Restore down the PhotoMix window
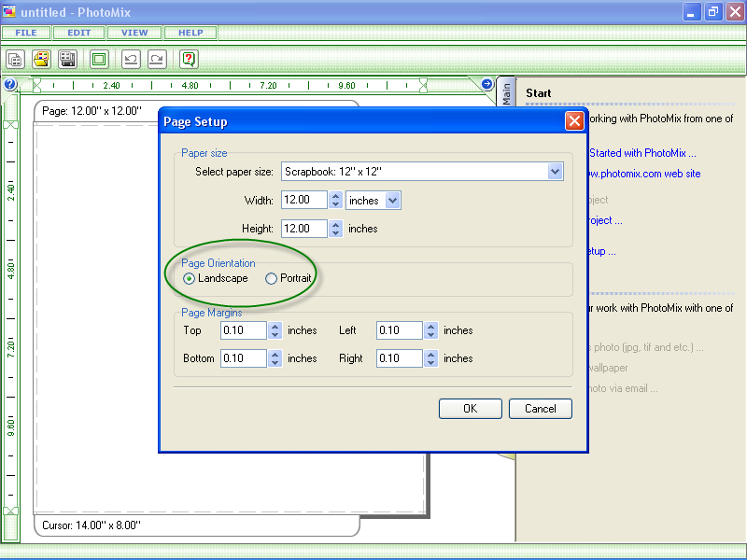 (713, 12)
